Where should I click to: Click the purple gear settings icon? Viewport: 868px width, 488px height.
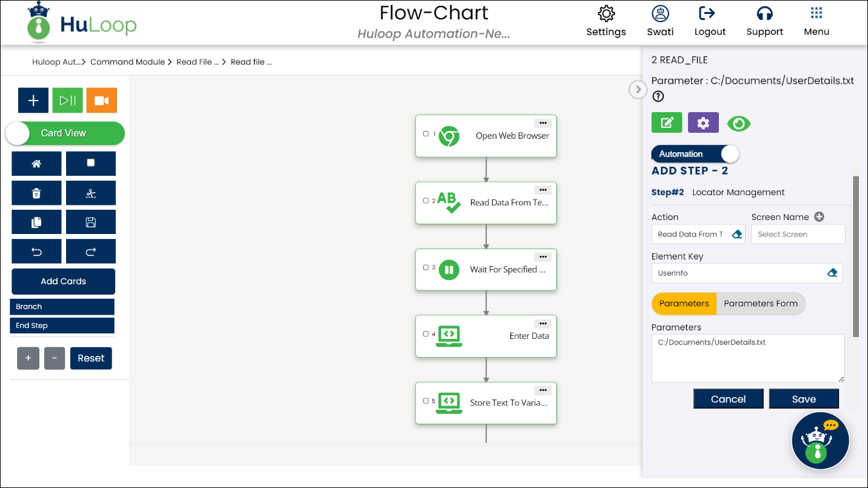(703, 123)
